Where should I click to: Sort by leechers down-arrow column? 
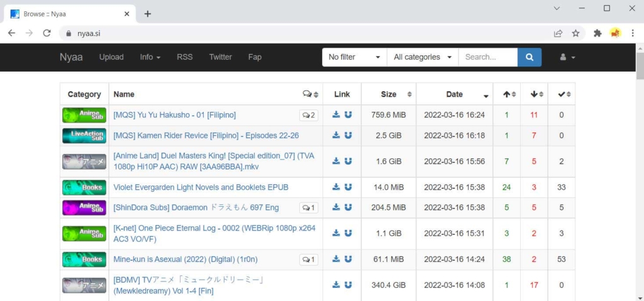click(537, 94)
